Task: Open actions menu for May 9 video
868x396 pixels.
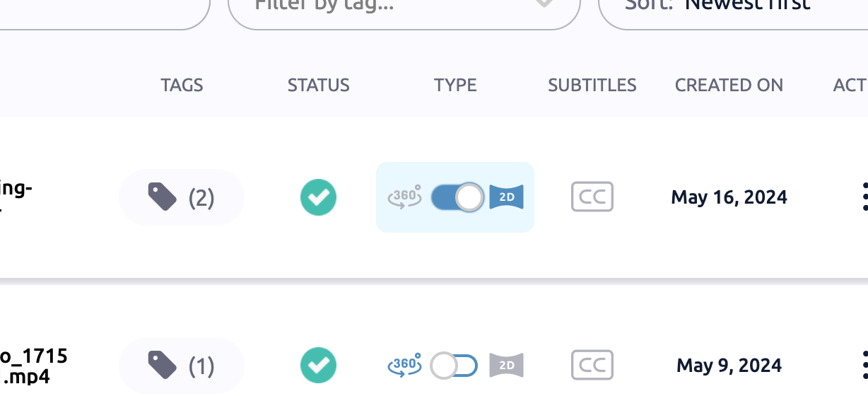Action: click(x=864, y=366)
